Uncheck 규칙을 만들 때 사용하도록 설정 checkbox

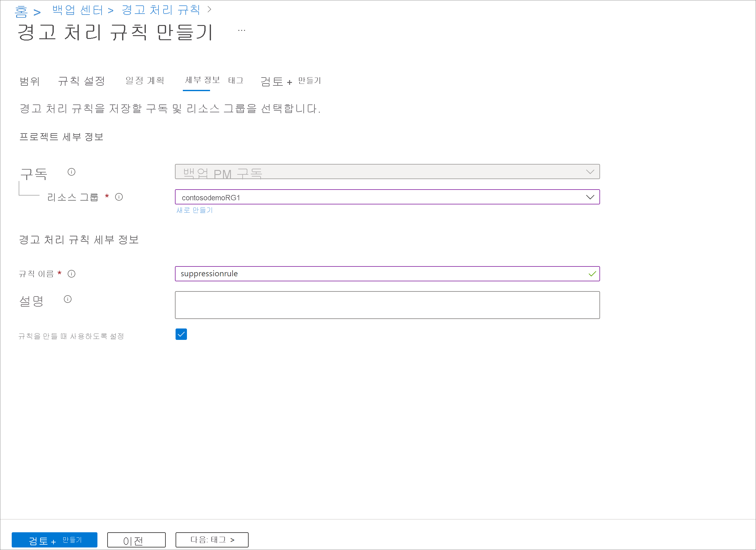pos(181,334)
